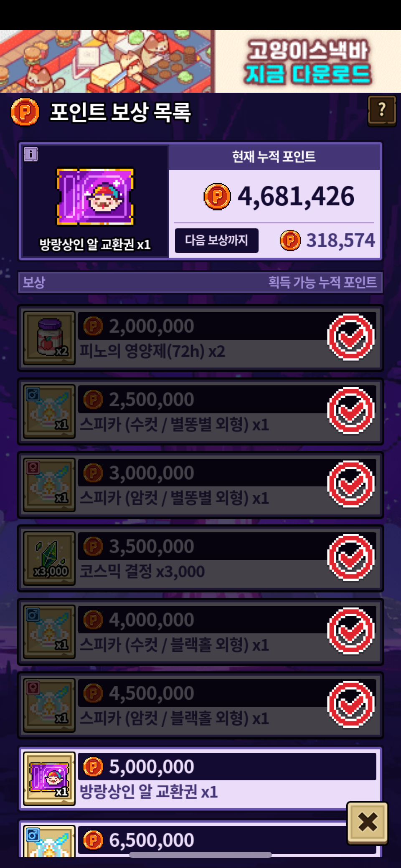Tap the claimed checkmark for 2,000,000 reward
The height and width of the screenshot is (868, 401).
351,337
